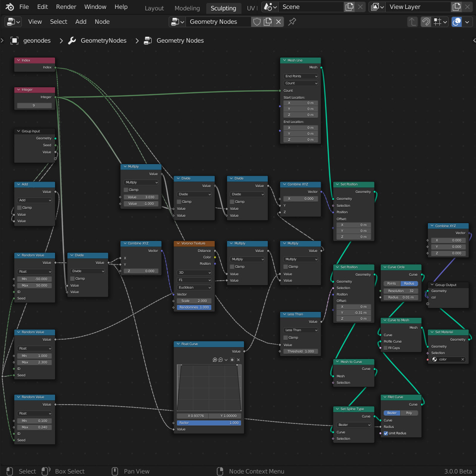
Task: Click the pin node tree icon
Action: point(292,22)
